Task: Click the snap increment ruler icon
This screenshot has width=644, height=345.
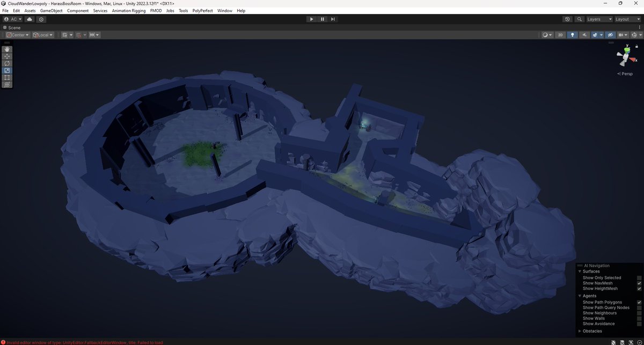Action: click(92, 35)
